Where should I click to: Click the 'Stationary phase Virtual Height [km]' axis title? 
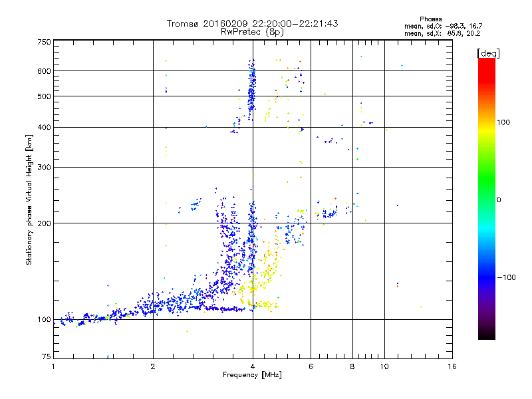29,199
